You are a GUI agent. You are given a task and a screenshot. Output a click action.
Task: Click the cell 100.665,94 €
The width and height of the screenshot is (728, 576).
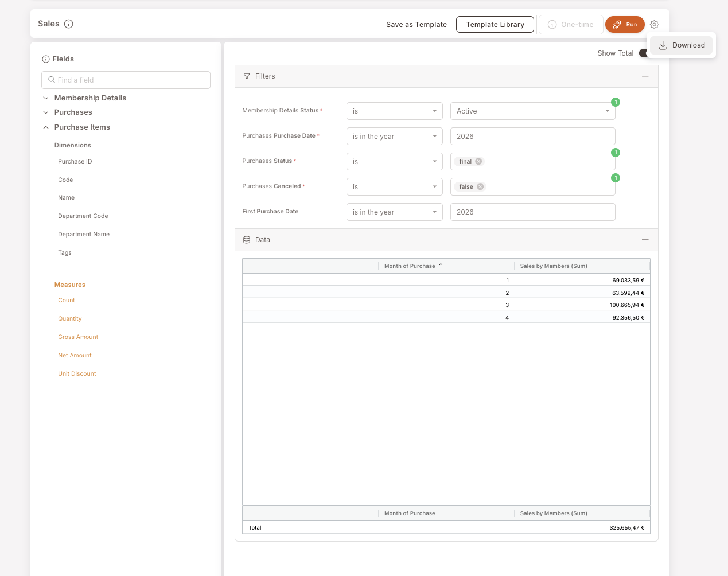627,305
